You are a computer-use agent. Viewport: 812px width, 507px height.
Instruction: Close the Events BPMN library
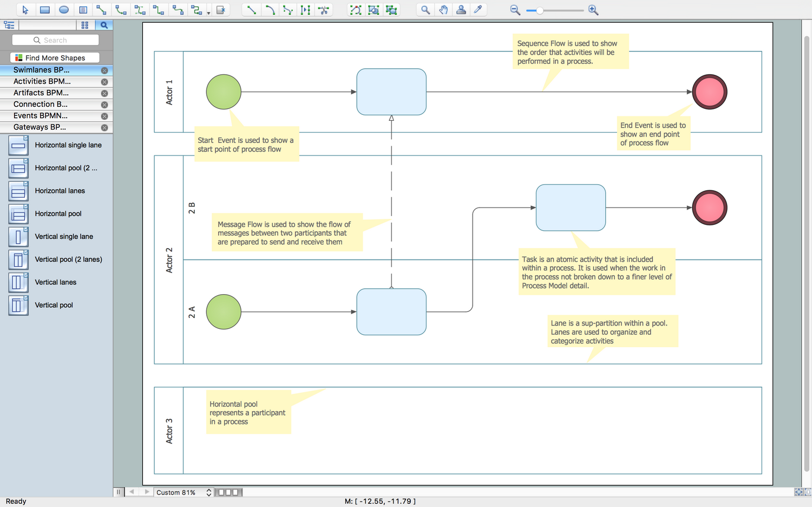pyautogui.click(x=104, y=116)
